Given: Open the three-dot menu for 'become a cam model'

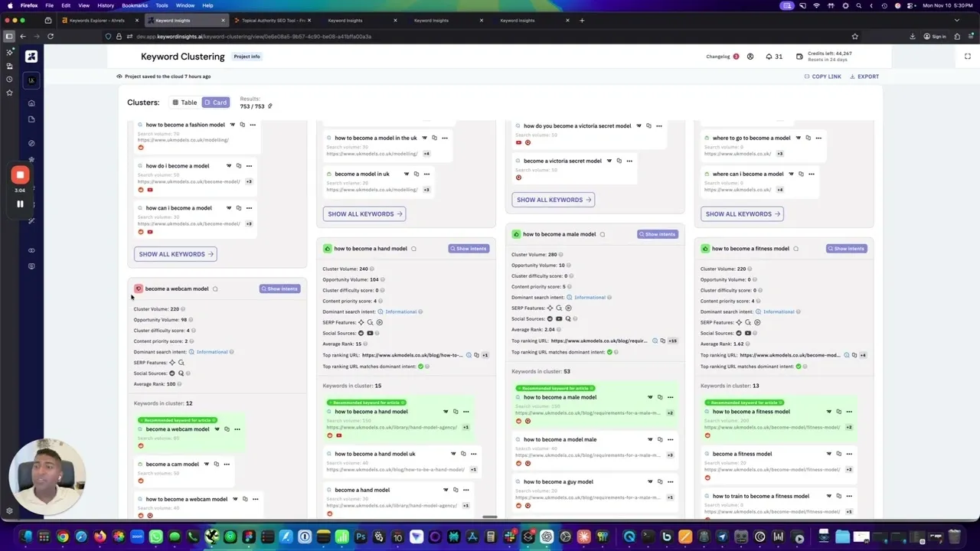Looking at the screenshot, I should pyautogui.click(x=227, y=464).
